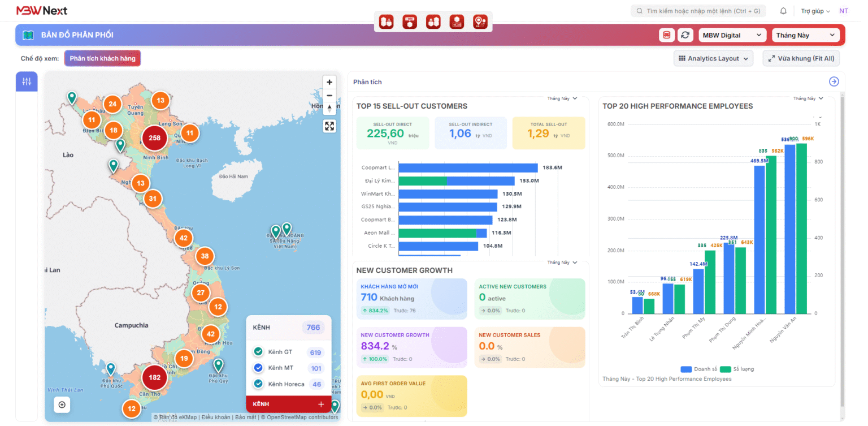Toggle the Kênh MT channel visibility
868x426 pixels.
point(258,368)
